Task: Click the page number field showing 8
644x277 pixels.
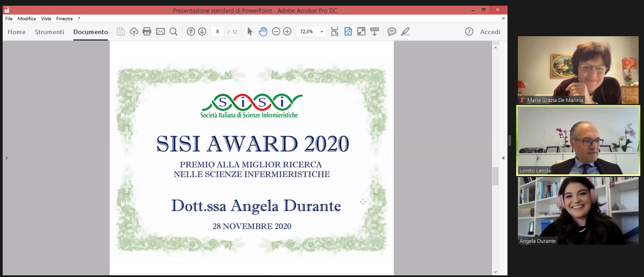Action: pyautogui.click(x=217, y=32)
